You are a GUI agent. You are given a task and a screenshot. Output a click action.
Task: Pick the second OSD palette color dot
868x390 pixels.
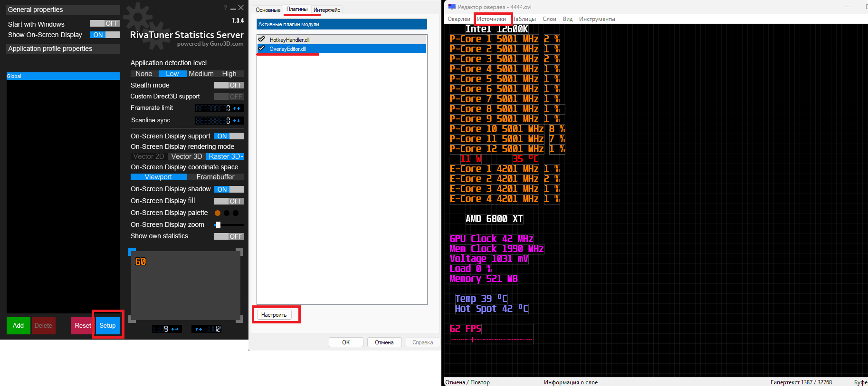[x=227, y=213]
